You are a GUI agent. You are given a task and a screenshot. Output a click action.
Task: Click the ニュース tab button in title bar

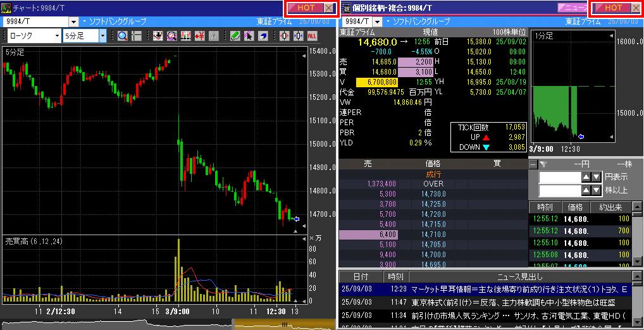click(x=573, y=8)
